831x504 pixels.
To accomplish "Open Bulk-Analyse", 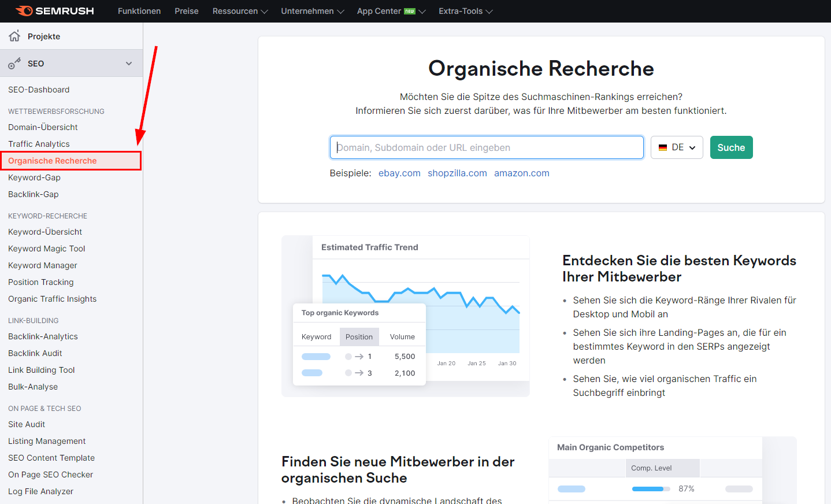I will [33, 387].
